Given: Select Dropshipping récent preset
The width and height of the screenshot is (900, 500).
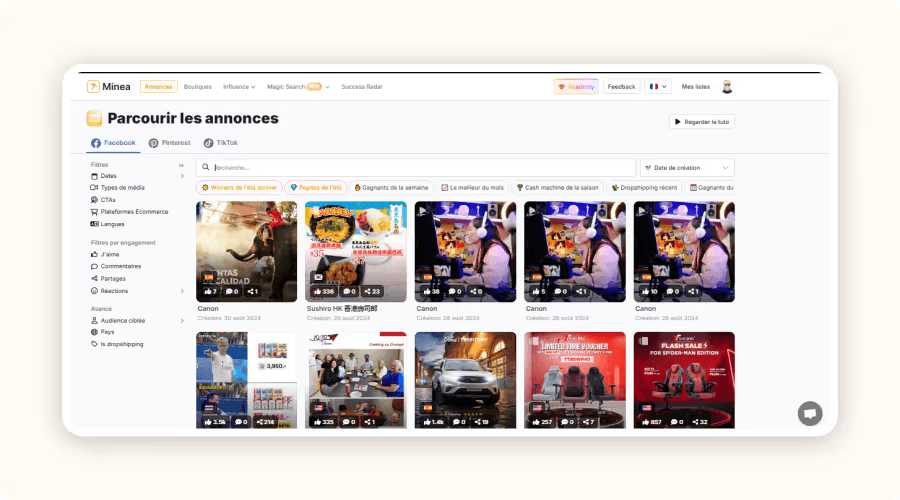Looking at the screenshot, I should click(644, 188).
